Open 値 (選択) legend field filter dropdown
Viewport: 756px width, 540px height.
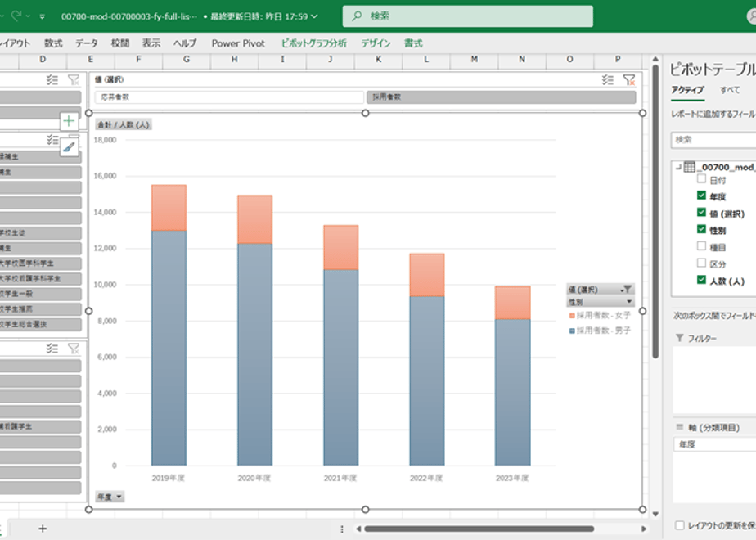coord(626,290)
